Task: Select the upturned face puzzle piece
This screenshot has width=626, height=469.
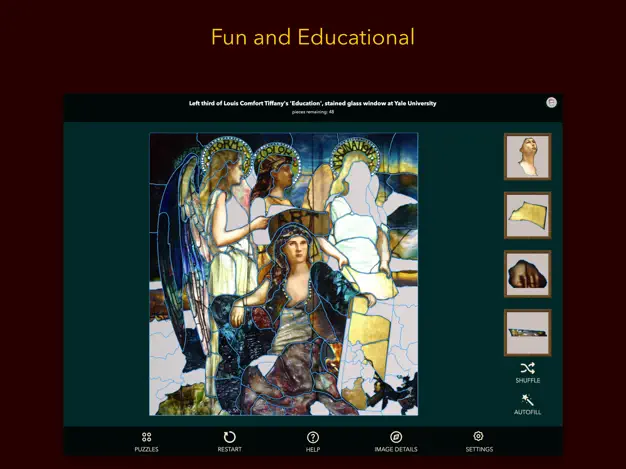Action: pos(527,157)
